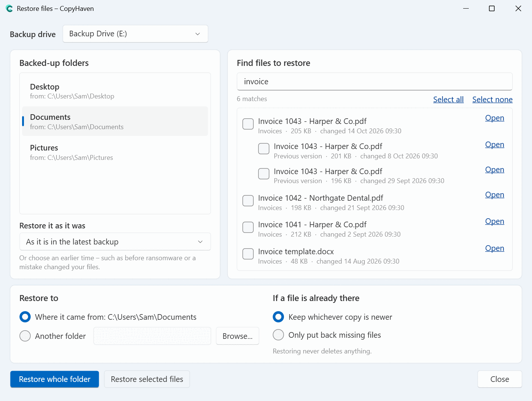The width and height of the screenshot is (532, 401).
Task: Click the 'Select all' link
Action: pyautogui.click(x=448, y=100)
